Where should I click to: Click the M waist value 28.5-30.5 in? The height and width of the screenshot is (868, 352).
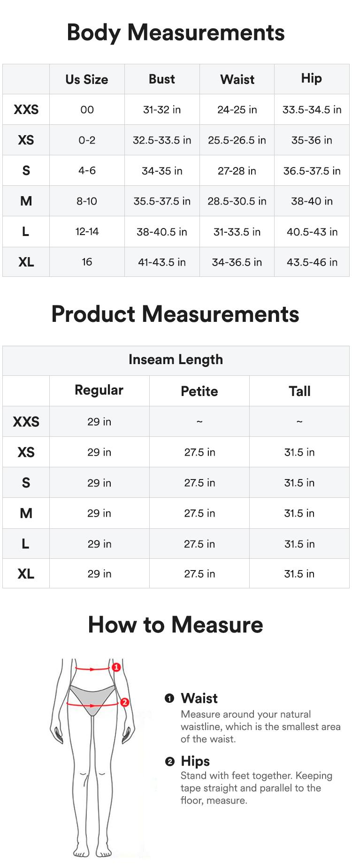point(237,201)
